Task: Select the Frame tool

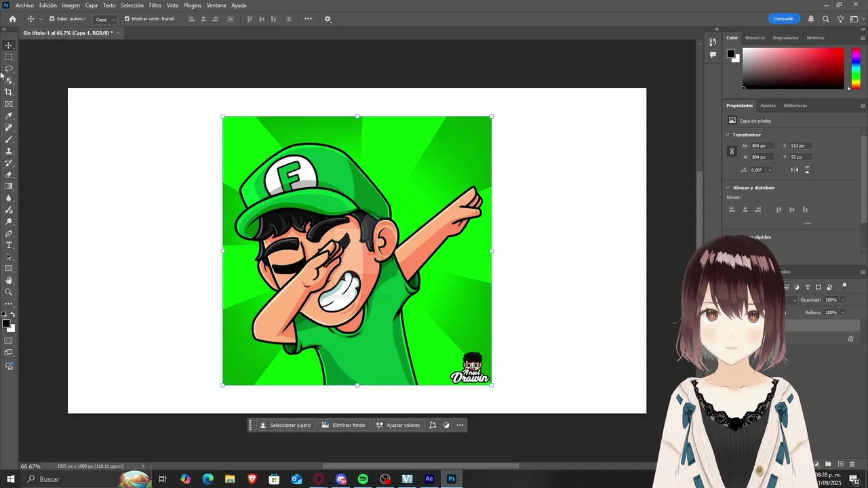Action: pyautogui.click(x=9, y=104)
